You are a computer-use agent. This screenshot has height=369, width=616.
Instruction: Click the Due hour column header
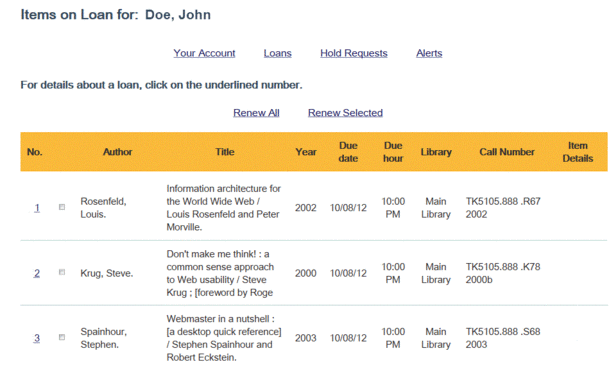tap(393, 152)
